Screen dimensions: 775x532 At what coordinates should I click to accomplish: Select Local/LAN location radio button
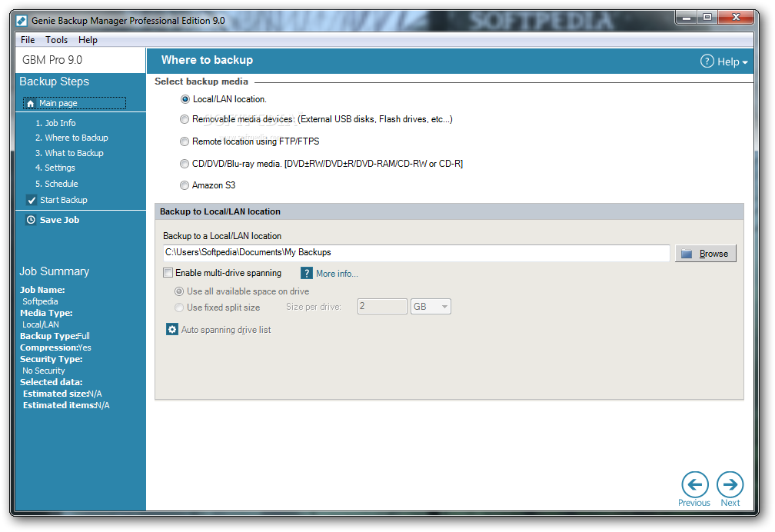(x=185, y=99)
